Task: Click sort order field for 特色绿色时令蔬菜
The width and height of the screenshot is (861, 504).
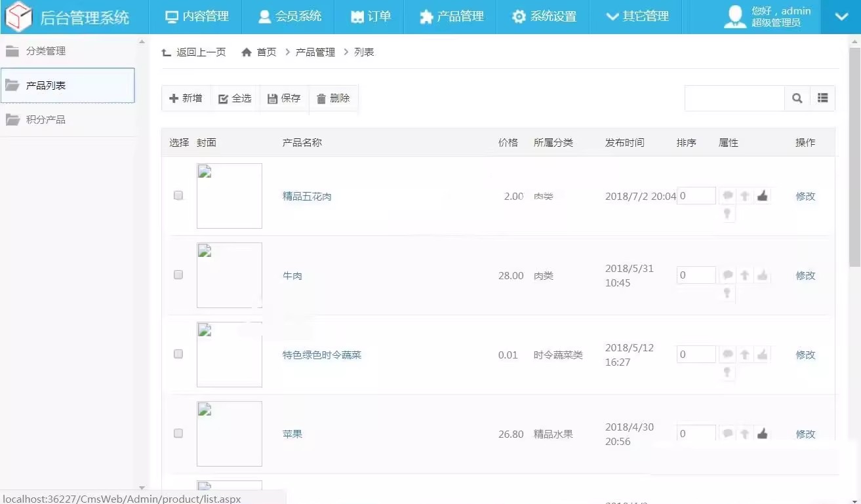Action: click(x=696, y=355)
